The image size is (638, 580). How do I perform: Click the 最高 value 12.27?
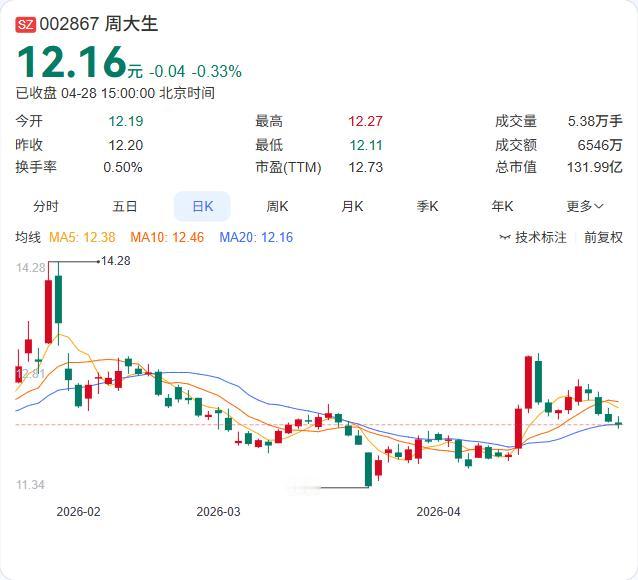(365, 121)
